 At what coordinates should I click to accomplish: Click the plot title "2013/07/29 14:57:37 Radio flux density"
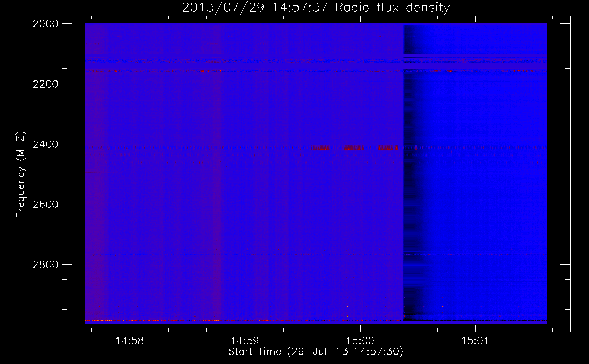coord(316,7)
